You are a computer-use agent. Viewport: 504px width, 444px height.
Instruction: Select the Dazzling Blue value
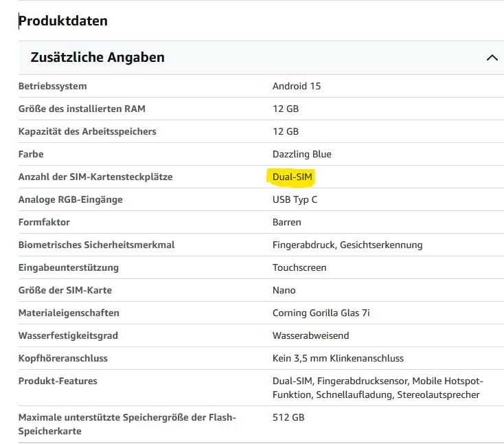pos(302,154)
